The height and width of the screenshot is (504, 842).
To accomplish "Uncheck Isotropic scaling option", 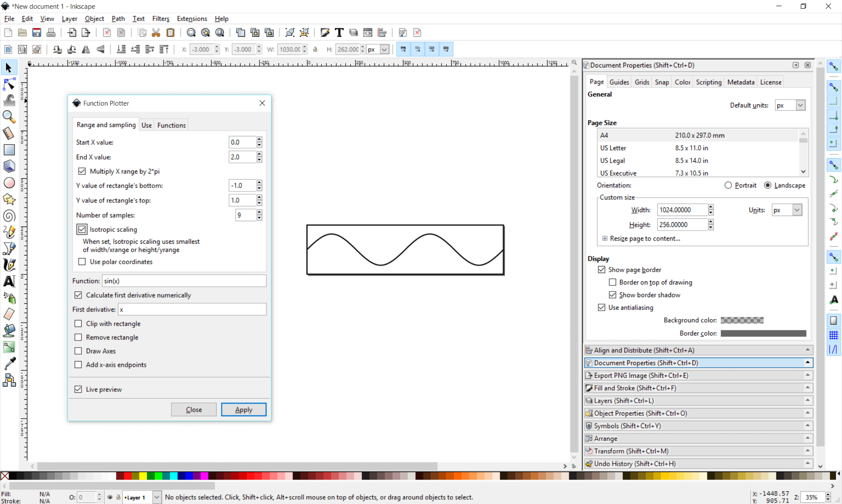I will [82, 229].
